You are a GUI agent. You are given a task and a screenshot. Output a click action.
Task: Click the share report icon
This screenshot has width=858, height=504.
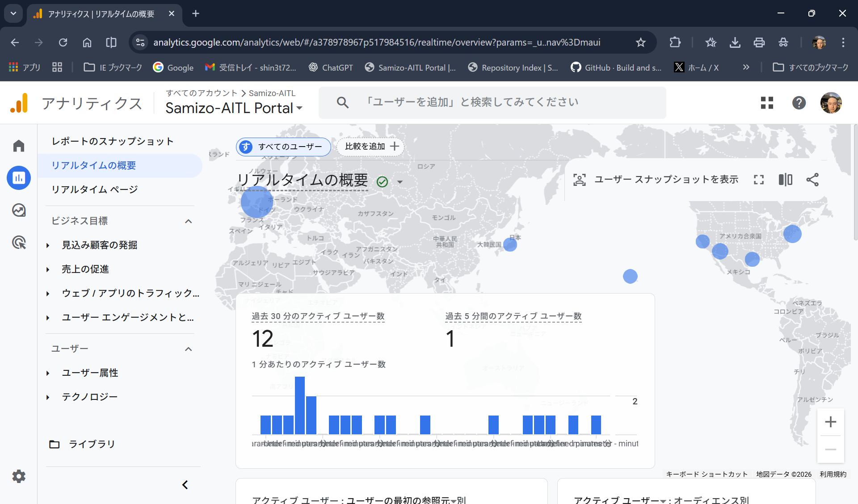812,180
